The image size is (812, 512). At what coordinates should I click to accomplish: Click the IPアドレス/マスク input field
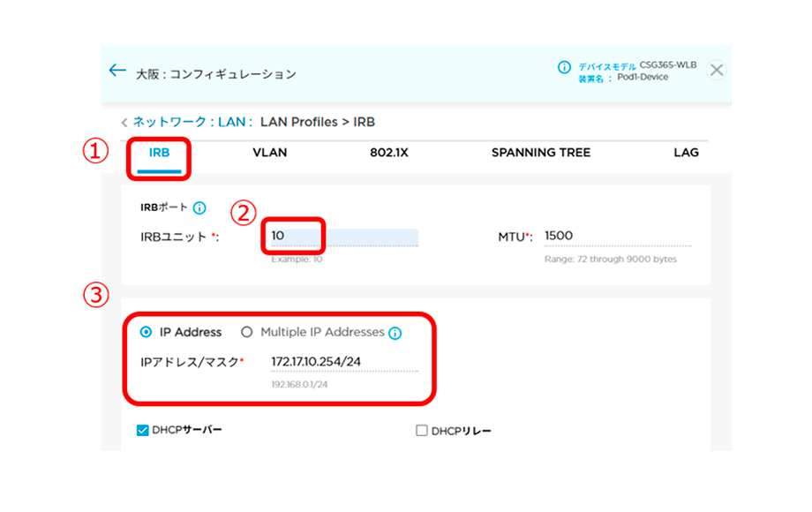(344, 362)
